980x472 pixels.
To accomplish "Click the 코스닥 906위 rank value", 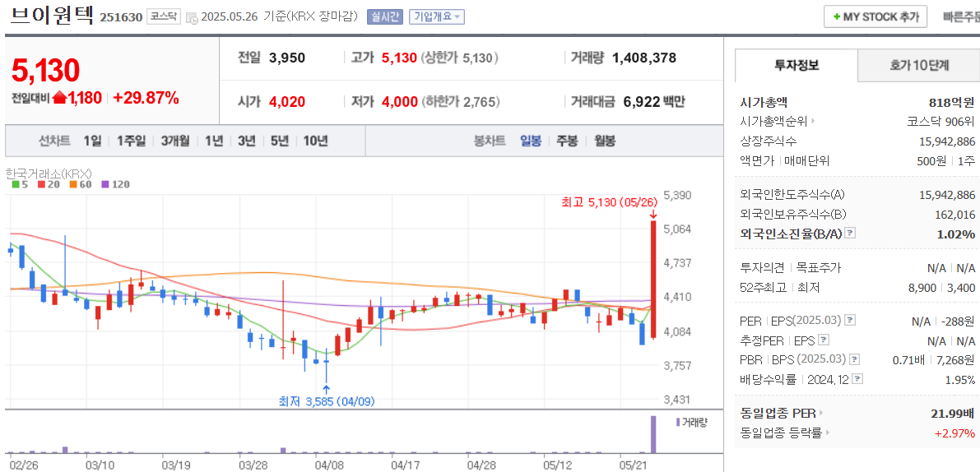I will tap(941, 121).
